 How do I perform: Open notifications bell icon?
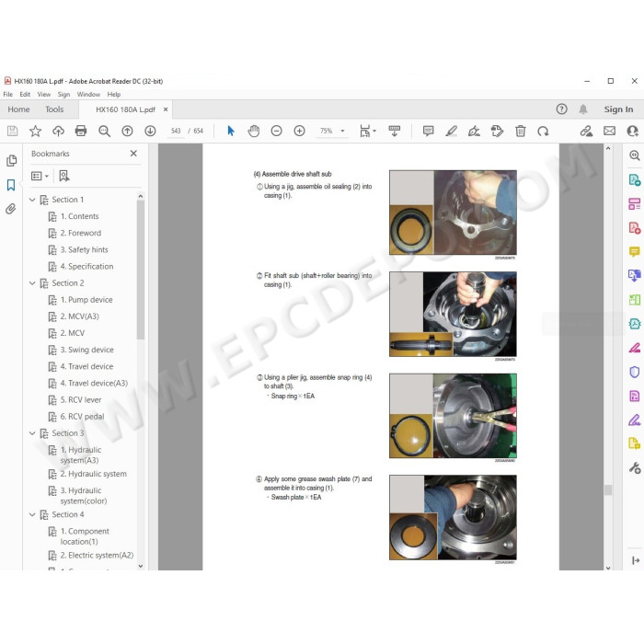coord(582,109)
